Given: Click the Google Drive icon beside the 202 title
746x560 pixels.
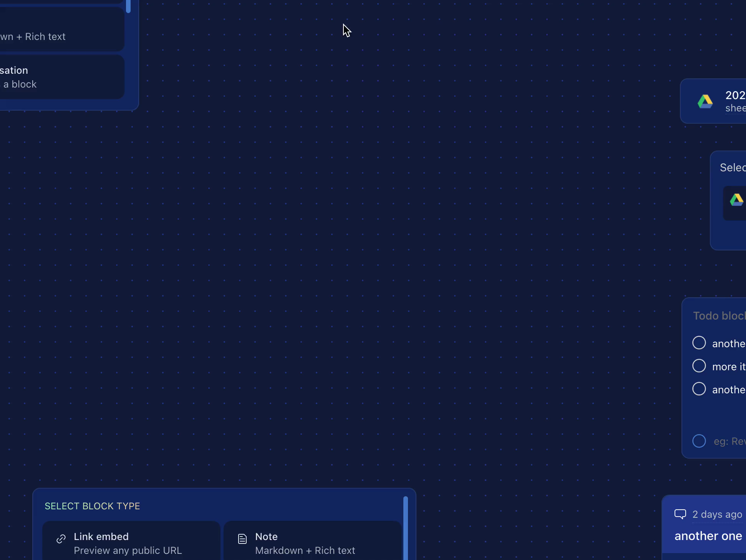Looking at the screenshot, I should (x=705, y=101).
